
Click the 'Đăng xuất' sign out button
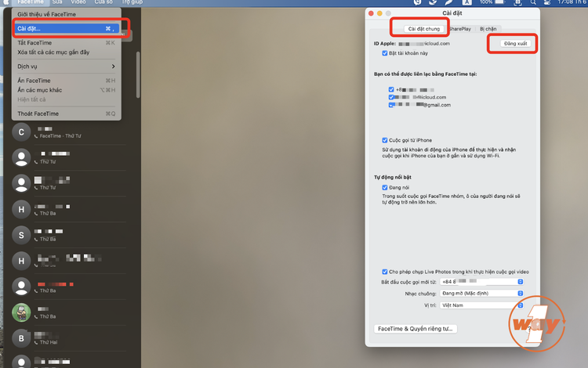coord(515,44)
